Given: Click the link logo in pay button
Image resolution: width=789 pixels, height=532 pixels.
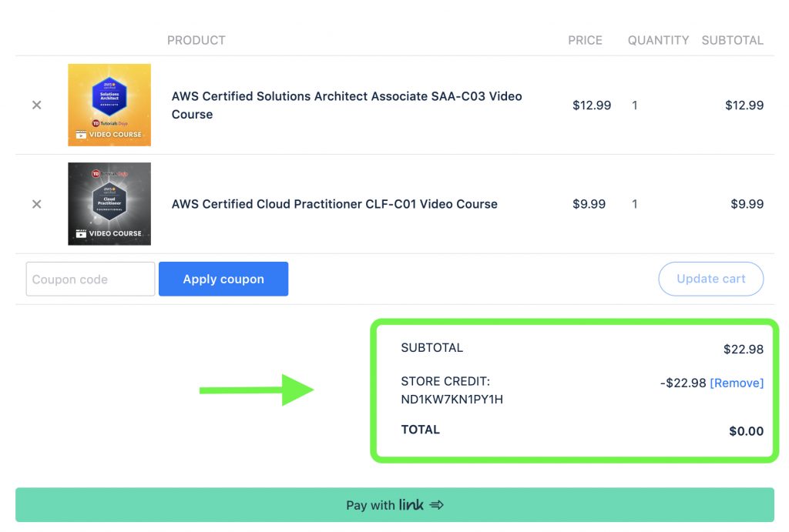Looking at the screenshot, I should click(x=411, y=505).
